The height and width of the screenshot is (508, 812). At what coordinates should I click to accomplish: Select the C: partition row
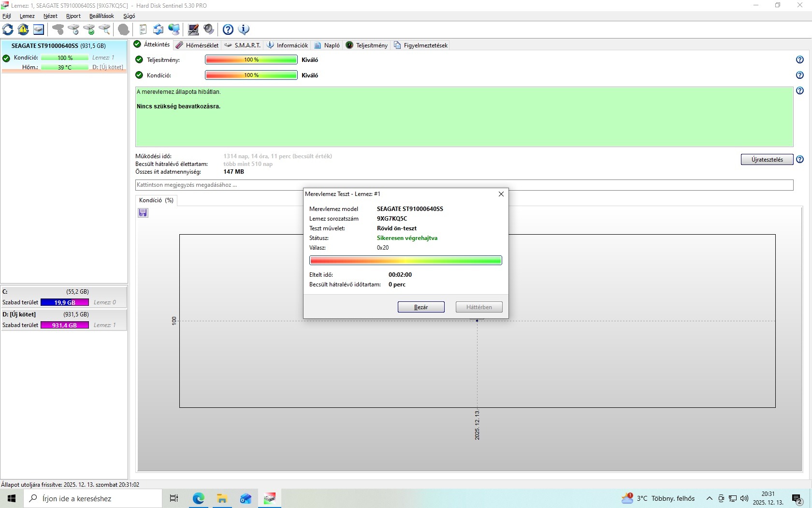[x=64, y=297]
